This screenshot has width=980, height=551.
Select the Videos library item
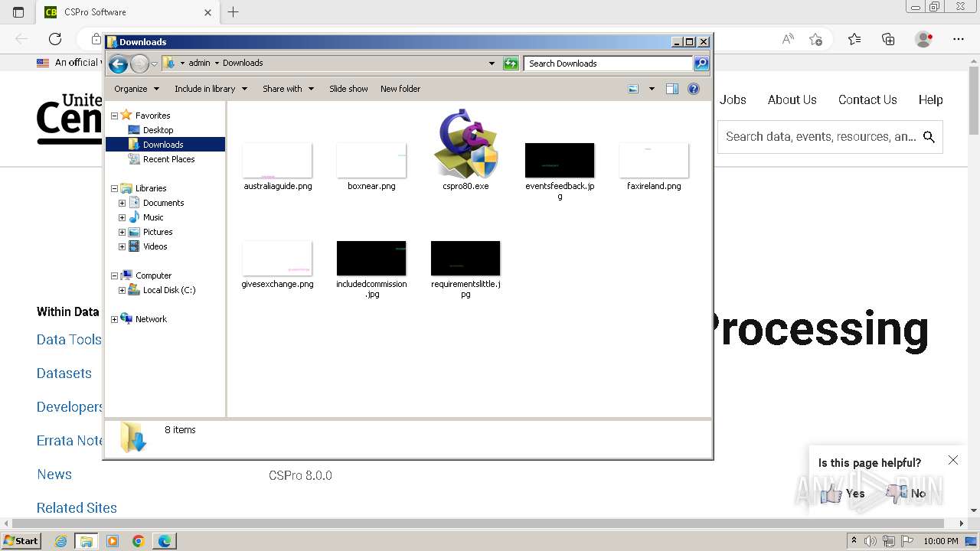[155, 246]
